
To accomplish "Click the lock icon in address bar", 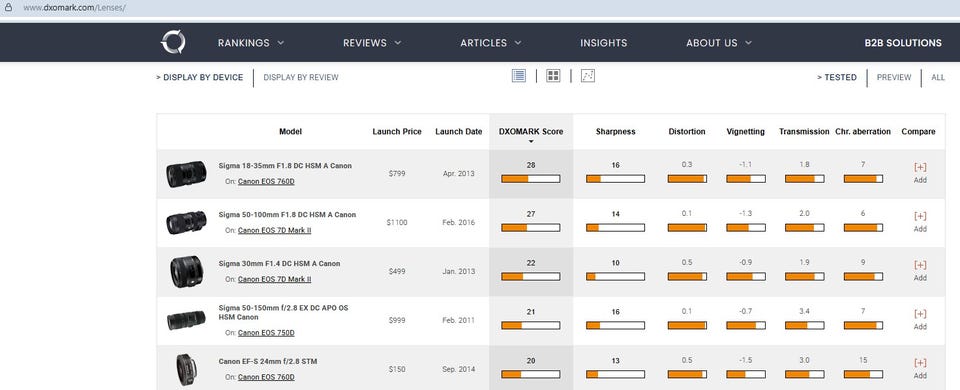I will tap(9, 8).
